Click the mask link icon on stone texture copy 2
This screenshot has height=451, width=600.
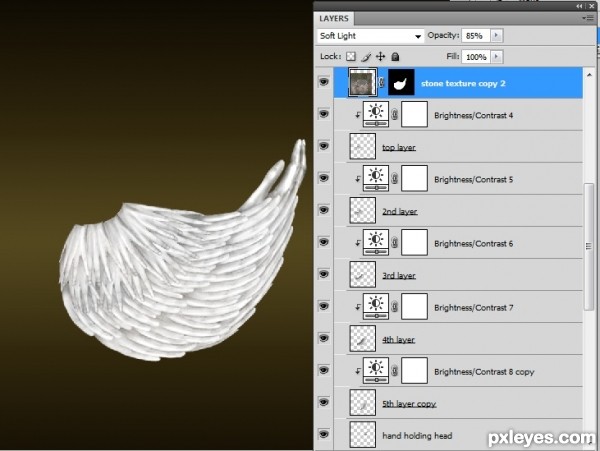coord(381,82)
